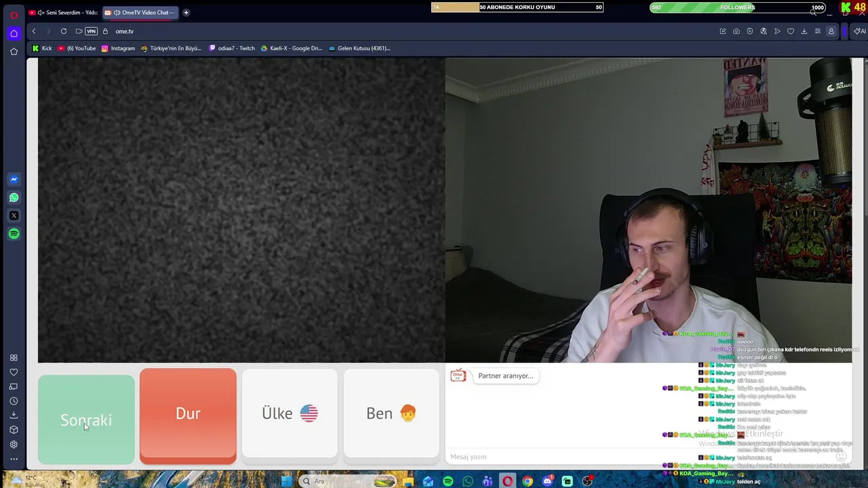Viewport: 868px width, 488px height.
Task: Open Spotify in the Opera sidebar
Action: [14, 234]
